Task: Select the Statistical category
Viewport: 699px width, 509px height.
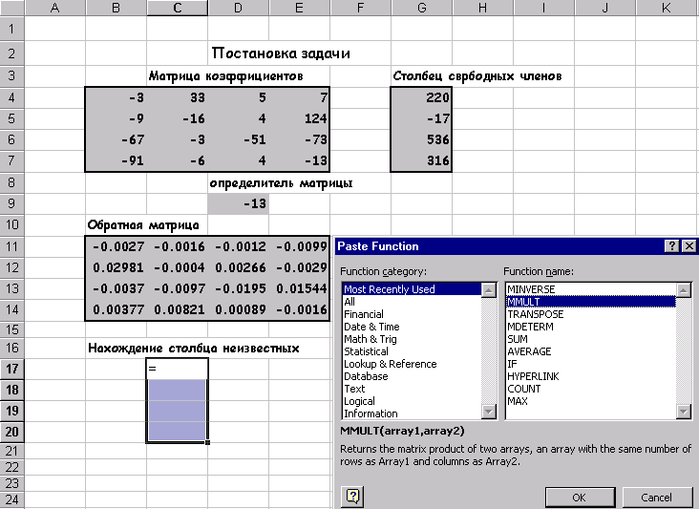Action: coord(412,352)
